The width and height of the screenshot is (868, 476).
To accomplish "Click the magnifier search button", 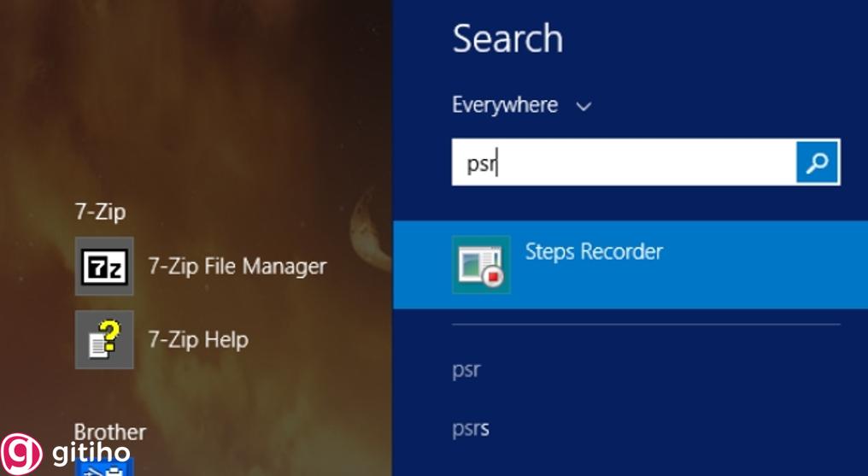I will [817, 162].
